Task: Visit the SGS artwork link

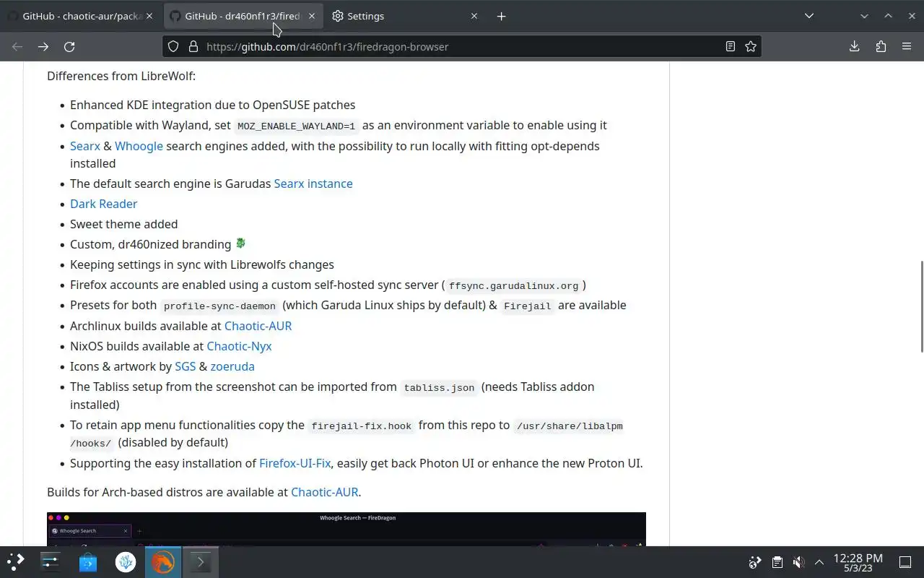Action: [x=185, y=366]
